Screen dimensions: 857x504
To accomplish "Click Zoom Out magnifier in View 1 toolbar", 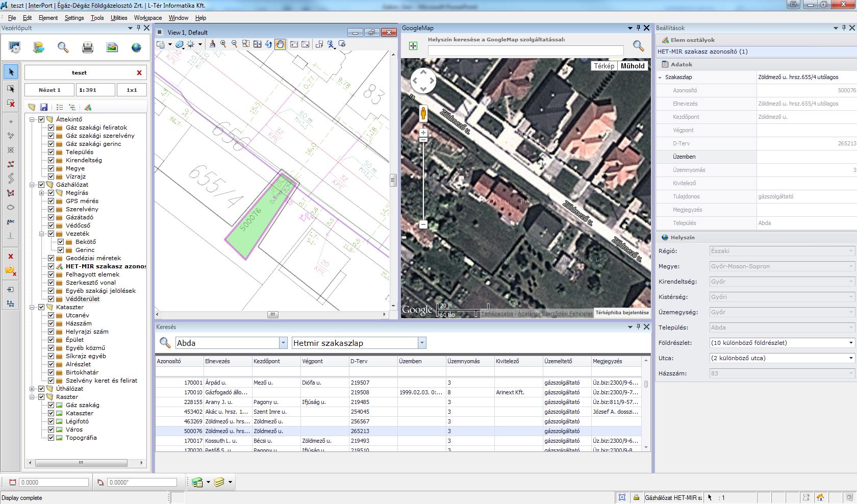I will coord(235,44).
